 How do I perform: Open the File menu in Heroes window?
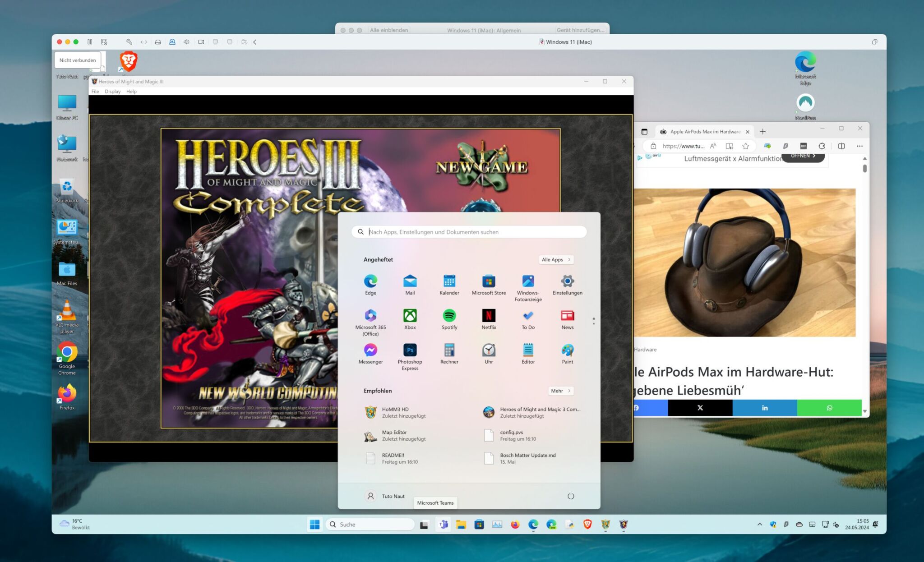95,92
